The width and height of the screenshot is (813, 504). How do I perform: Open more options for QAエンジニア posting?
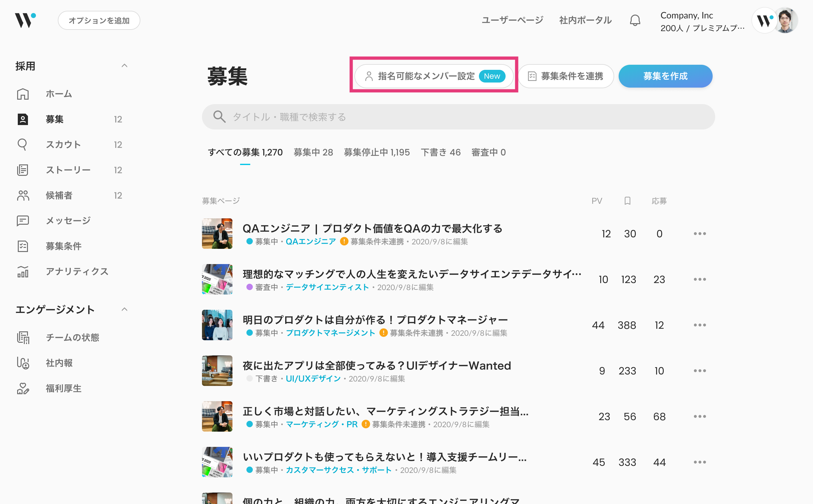pos(699,234)
